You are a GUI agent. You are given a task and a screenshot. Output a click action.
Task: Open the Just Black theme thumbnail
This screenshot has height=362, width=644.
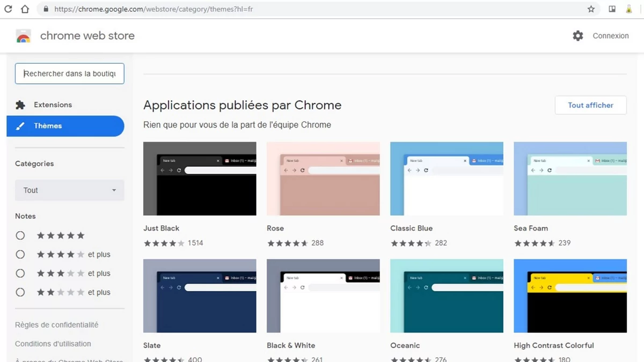200,179
